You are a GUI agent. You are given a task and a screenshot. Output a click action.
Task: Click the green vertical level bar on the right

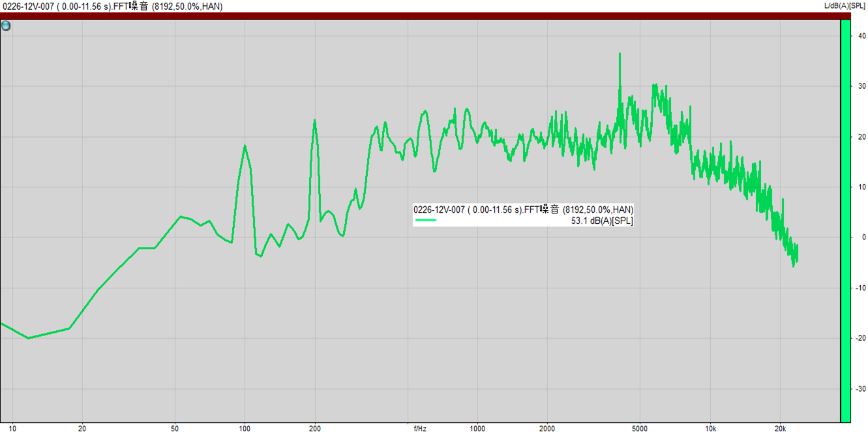coord(845,221)
